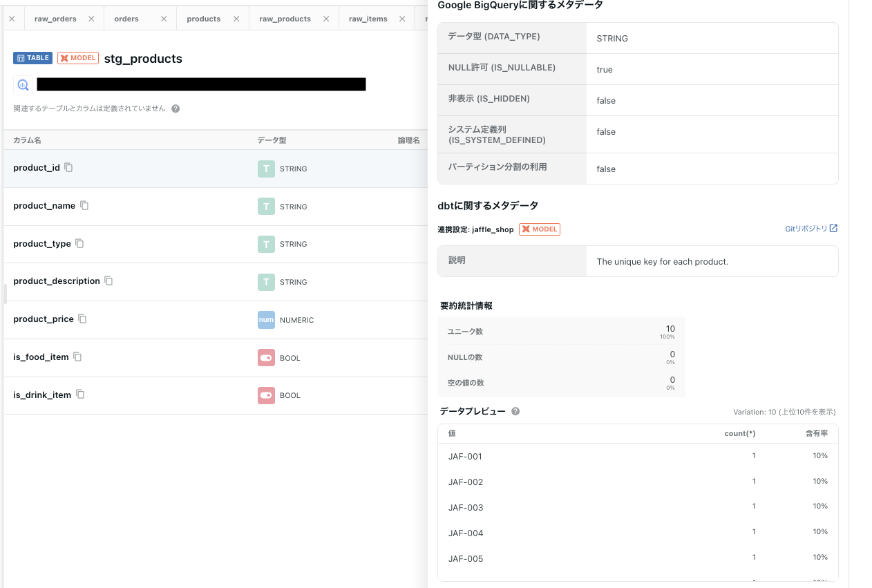This screenshot has height=588, width=872.
Task: Click the NUMERIC type icon beside product_price
Action: tap(266, 319)
